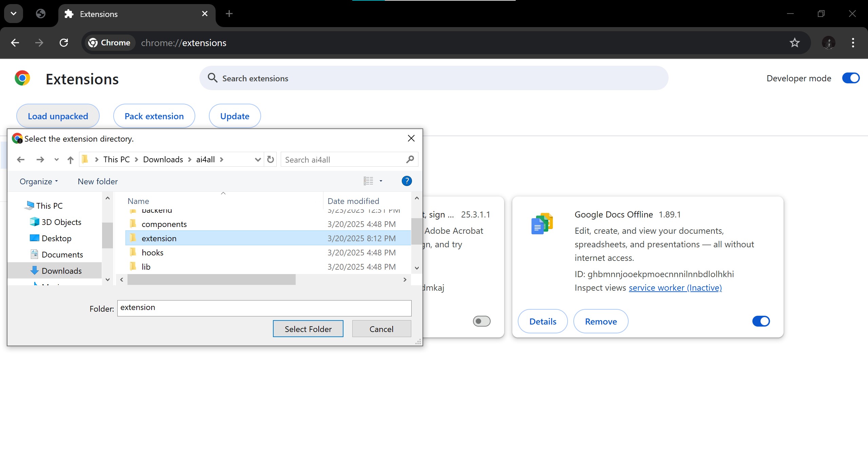Screen dimensions: 868x456
Task: Disable Google Docs Offline extension toggle
Action: click(761, 321)
